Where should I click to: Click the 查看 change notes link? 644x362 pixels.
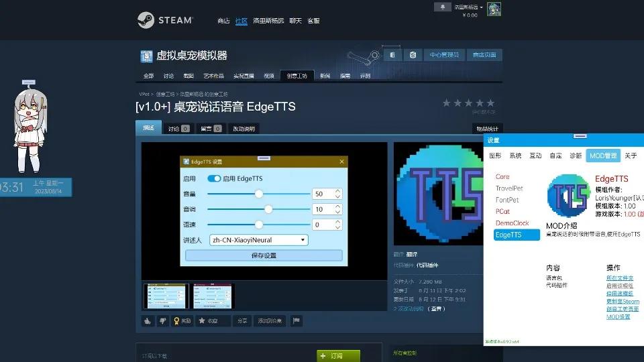click(x=436, y=308)
